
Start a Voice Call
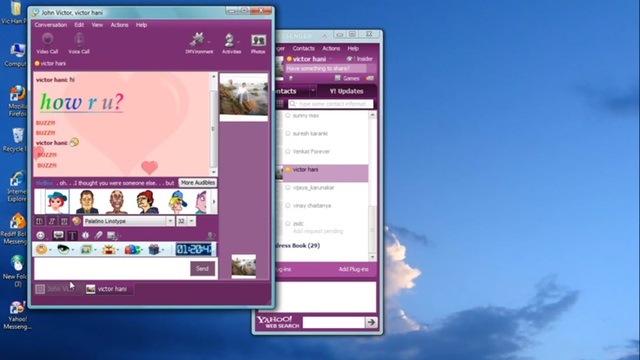79,43
